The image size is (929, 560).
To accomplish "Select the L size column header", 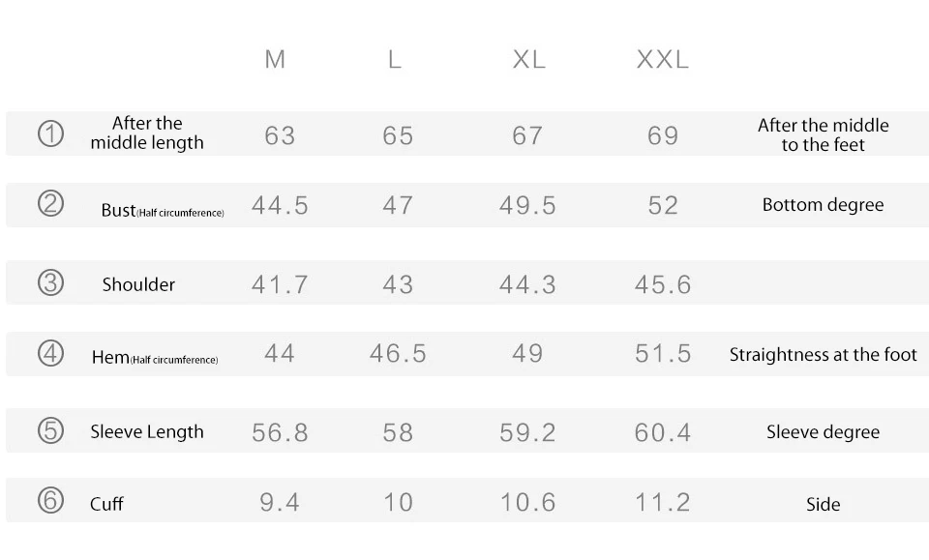I will (395, 59).
